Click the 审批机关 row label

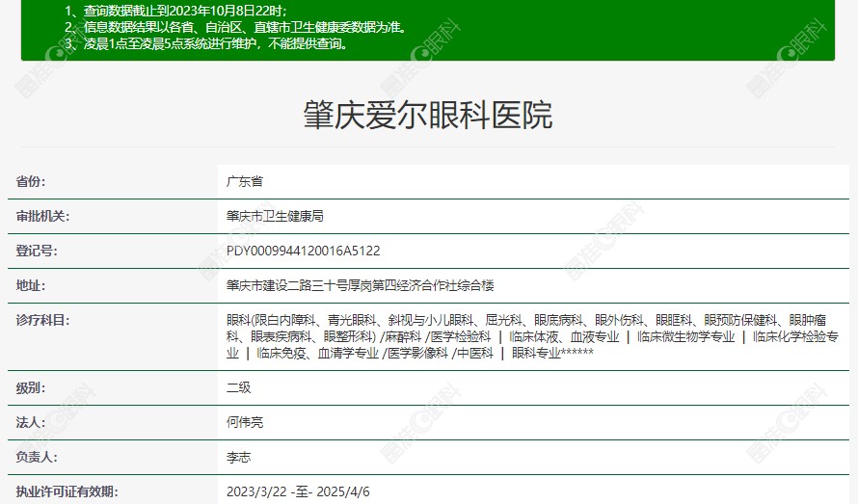coord(43,216)
